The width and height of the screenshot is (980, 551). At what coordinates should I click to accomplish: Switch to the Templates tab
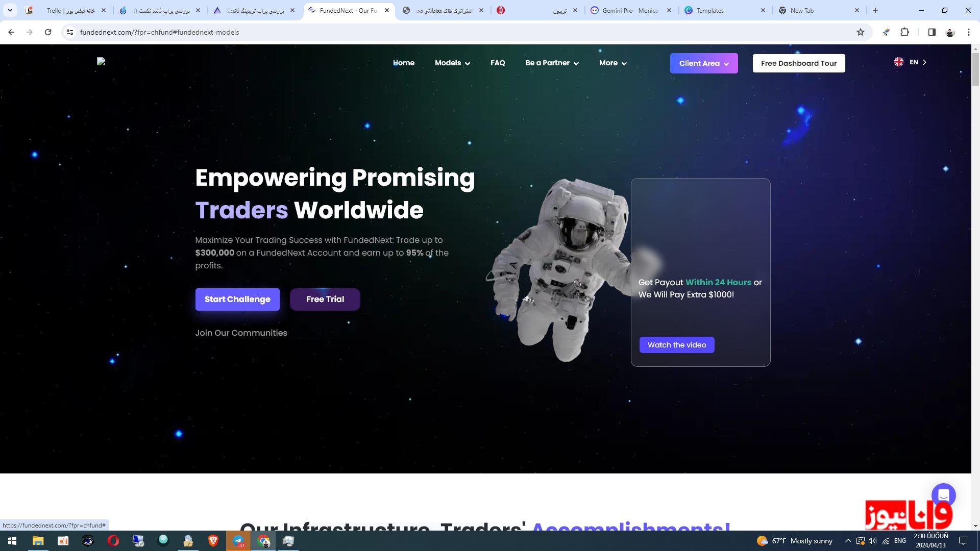pyautogui.click(x=725, y=10)
